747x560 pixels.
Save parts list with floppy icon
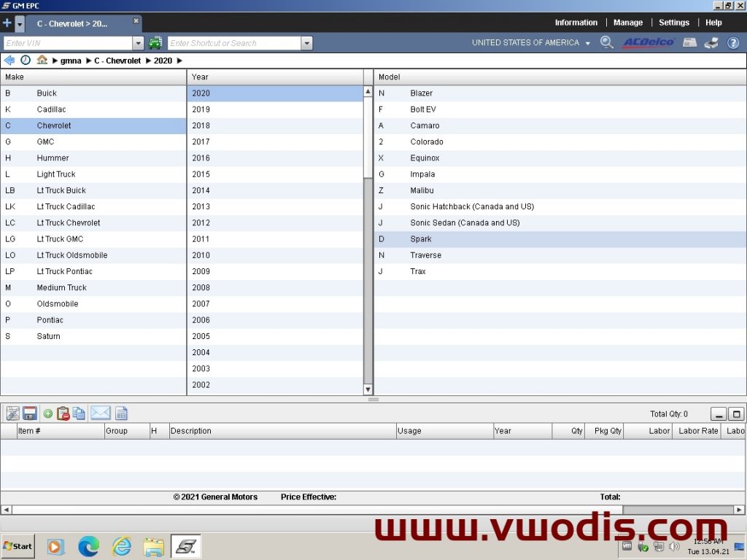30,413
